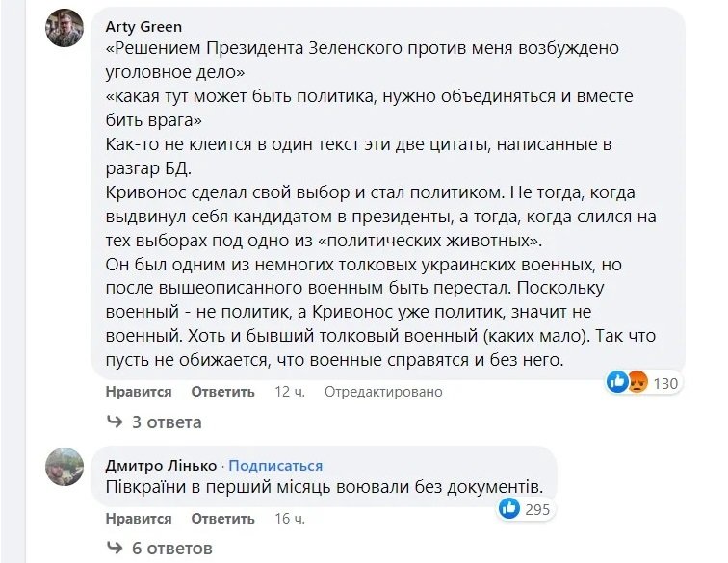Viewport: 728px width, 563px height.
Task: View edit history via "Отредактировано"
Action: point(383,392)
